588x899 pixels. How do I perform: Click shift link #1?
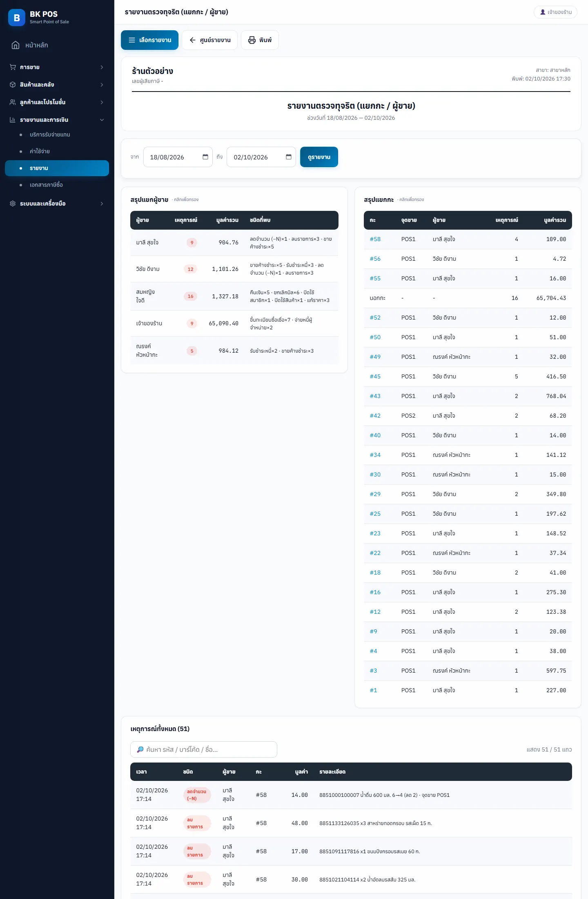373,690
